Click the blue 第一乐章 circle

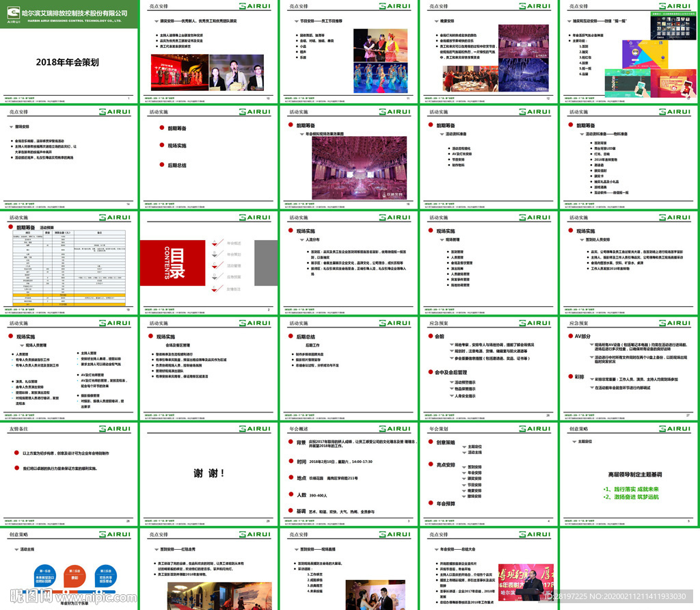point(45,576)
